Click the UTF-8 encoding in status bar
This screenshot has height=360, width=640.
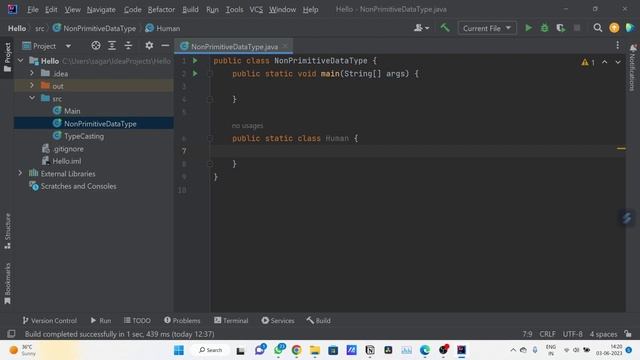tap(573, 334)
